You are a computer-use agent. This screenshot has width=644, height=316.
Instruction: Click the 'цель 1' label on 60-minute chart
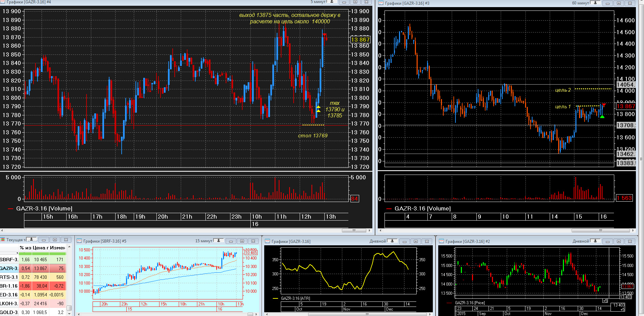pos(563,107)
